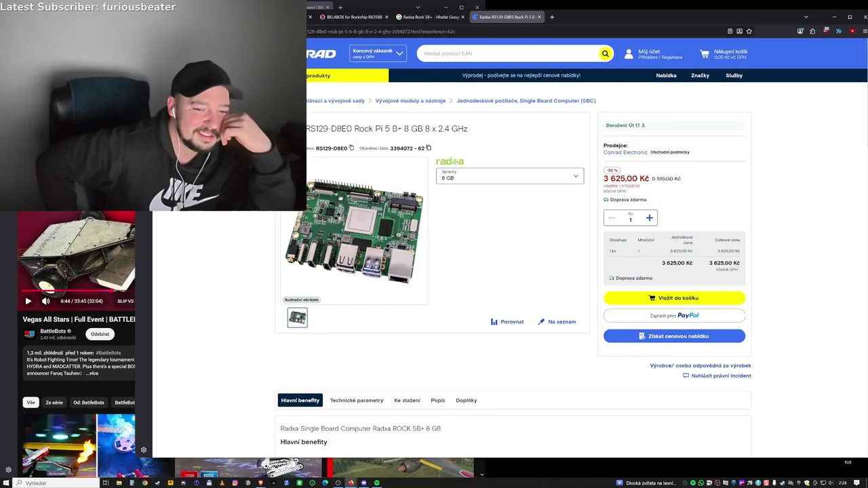Open the Obchodní podmínky link
This screenshot has width=868, height=488.
[670, 152]
